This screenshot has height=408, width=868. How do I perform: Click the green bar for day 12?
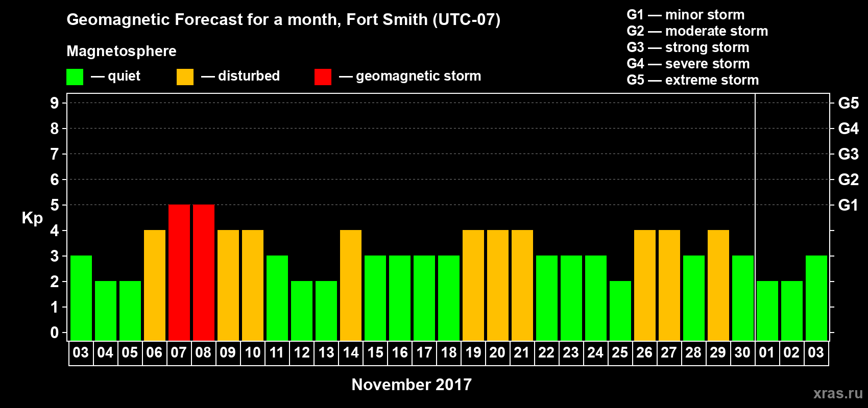point(302,311)
